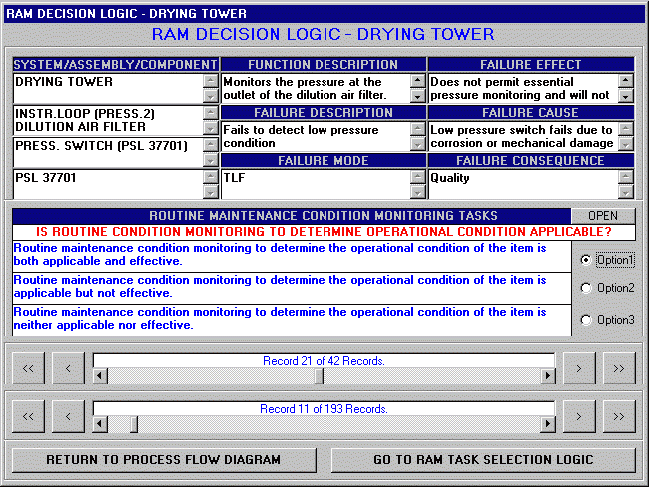Go to previous record of 193 records
Viewport: 649px width, 487px height.
tap(68, 416)
